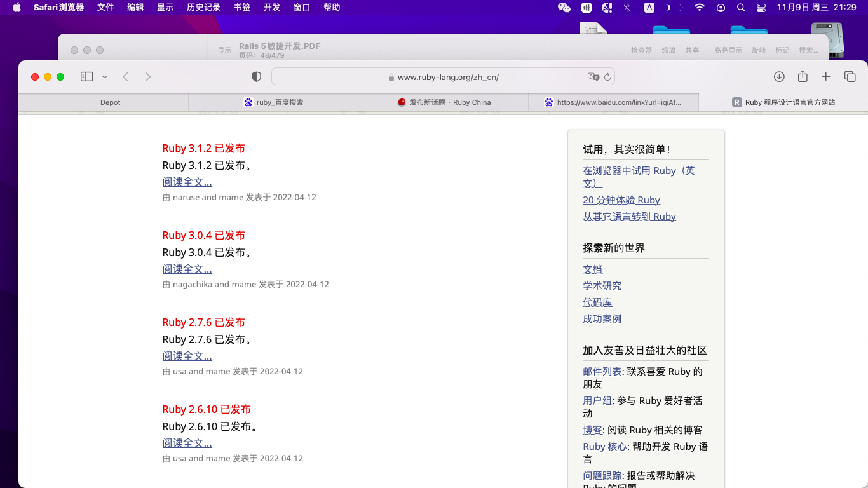Image resolution: width=868 pixels, height=488 pixels.
Task: Go back in Safari history
Action: [126, 77]
